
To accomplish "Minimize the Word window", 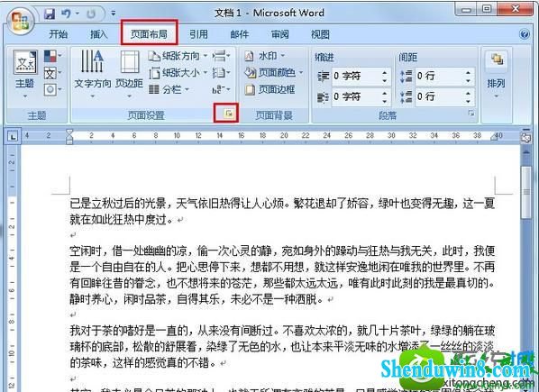I will [466, 10].
